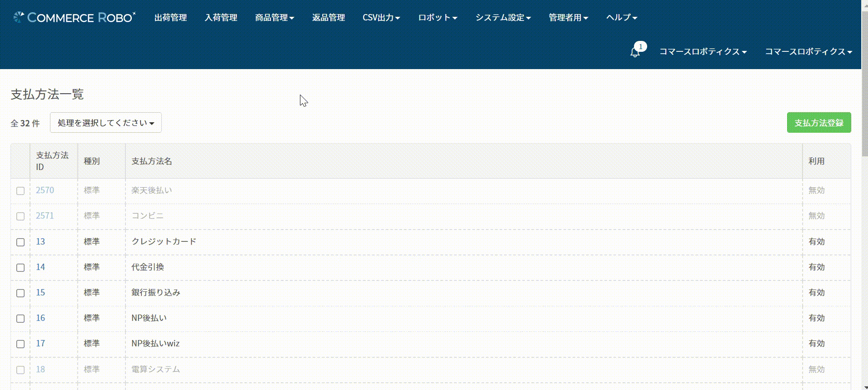This screenshot has width=868, height=390.
Task: Go to 返品管理
Action: coord(329,17)
